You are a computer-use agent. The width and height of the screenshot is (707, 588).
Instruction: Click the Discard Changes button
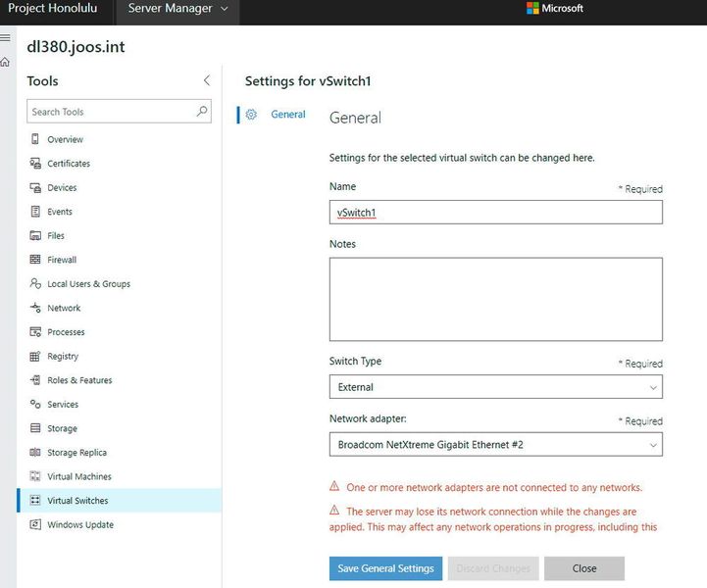click(x=493, y=568)
